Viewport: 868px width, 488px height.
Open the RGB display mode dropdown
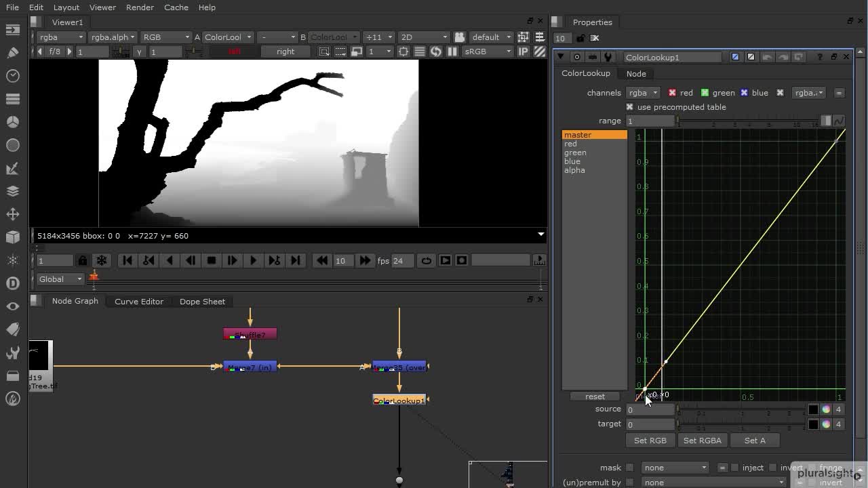coord(166,37)
